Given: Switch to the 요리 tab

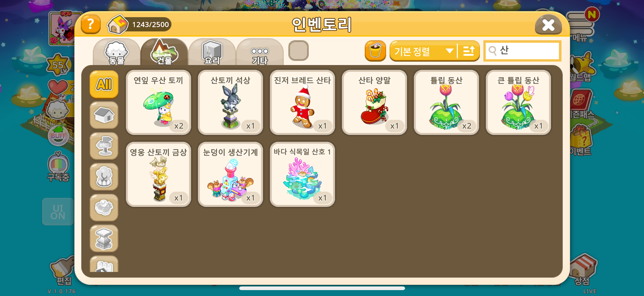Looking at the screenshot, I should (x=212, y=53).
